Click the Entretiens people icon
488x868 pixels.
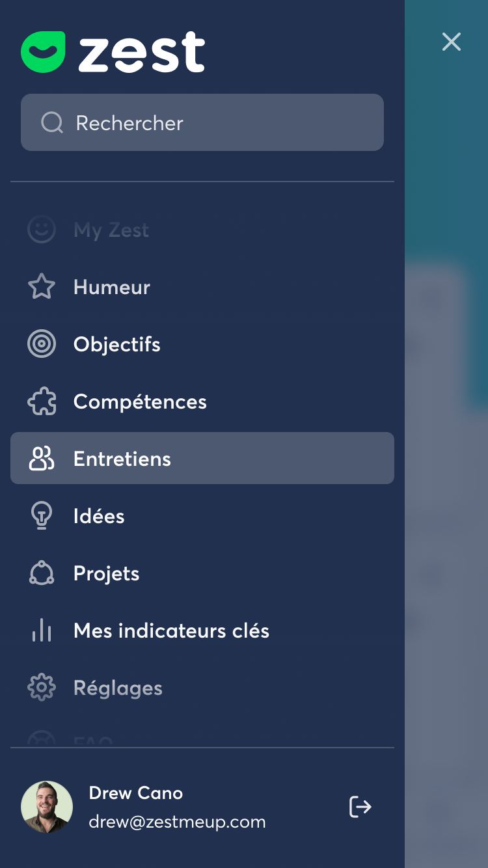coord(42,459)
